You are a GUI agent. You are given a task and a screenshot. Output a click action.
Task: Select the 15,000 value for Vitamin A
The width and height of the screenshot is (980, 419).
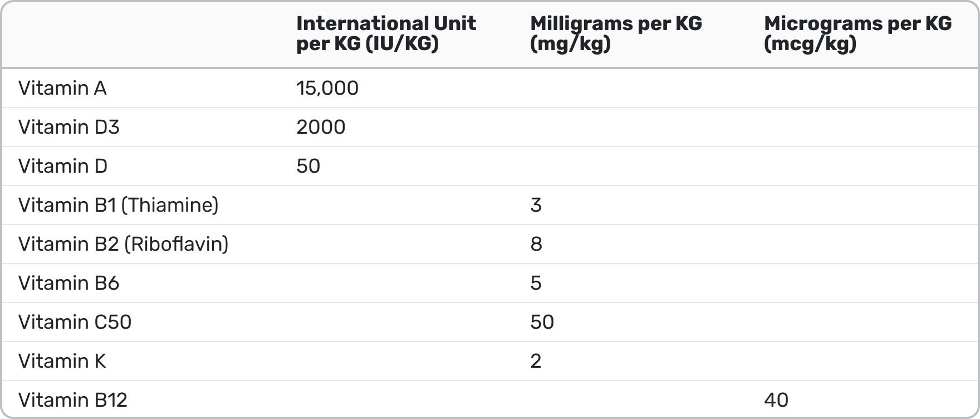(x=327, y=88)
